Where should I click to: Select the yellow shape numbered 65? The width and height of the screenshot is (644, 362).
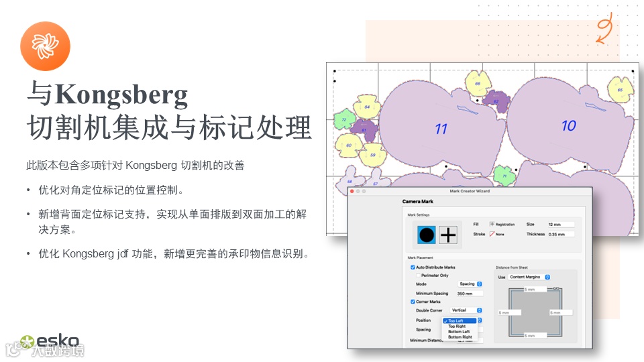(620, 90)
